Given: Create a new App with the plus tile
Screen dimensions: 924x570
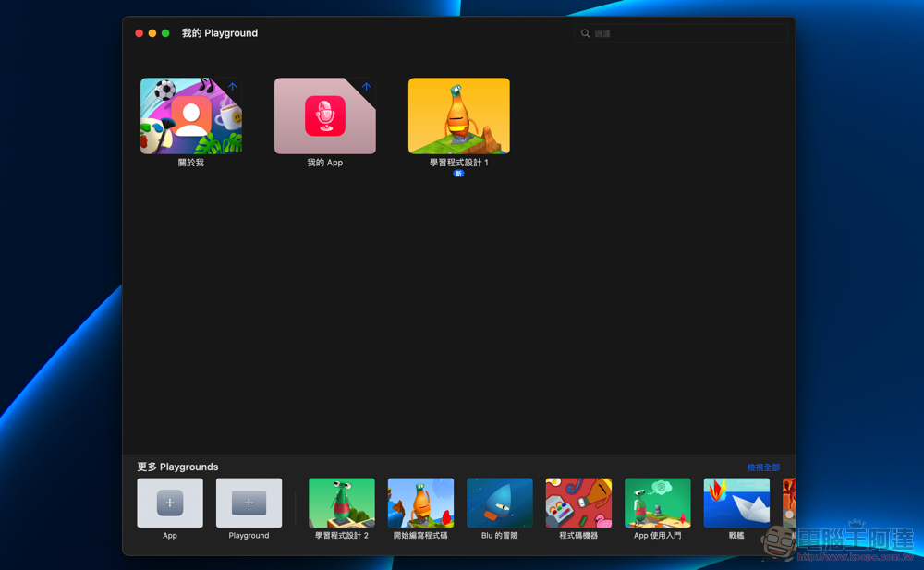Looking at the screenshot, I should pyautogui.click(x=170, y=503).
